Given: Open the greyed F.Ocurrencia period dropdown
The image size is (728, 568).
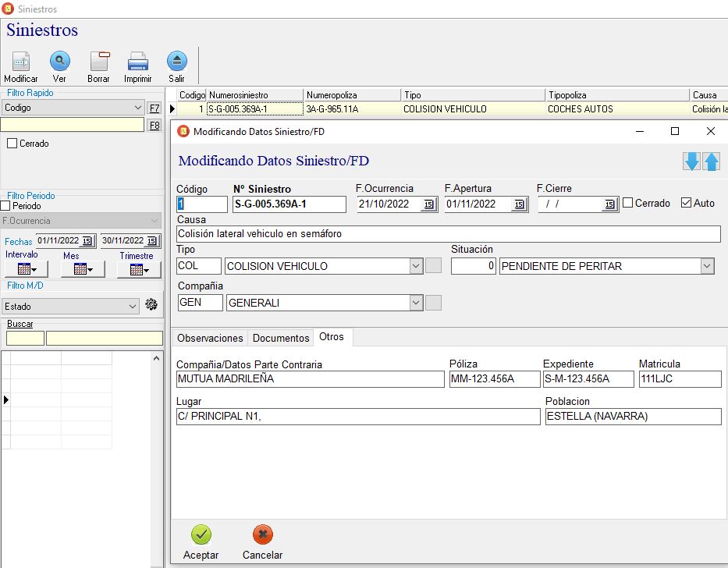Looking at the screenshot, I should point(154,221).
